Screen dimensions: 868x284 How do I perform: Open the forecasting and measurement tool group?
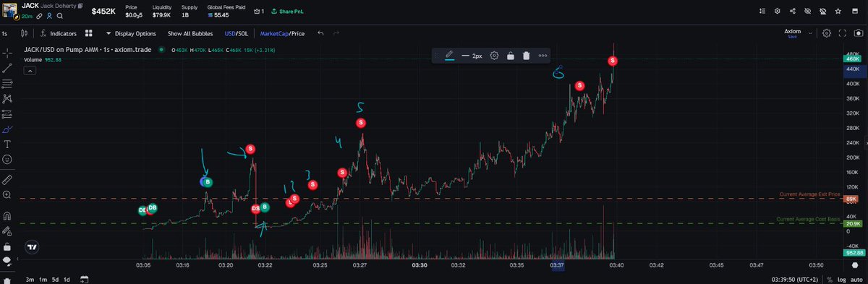click(7, 114)
